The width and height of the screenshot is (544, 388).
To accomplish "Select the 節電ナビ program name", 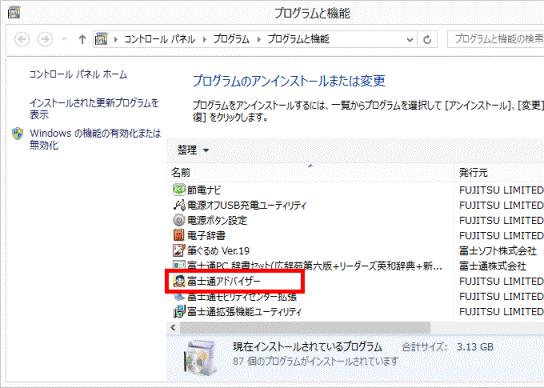I will click(x=204, y=190).
